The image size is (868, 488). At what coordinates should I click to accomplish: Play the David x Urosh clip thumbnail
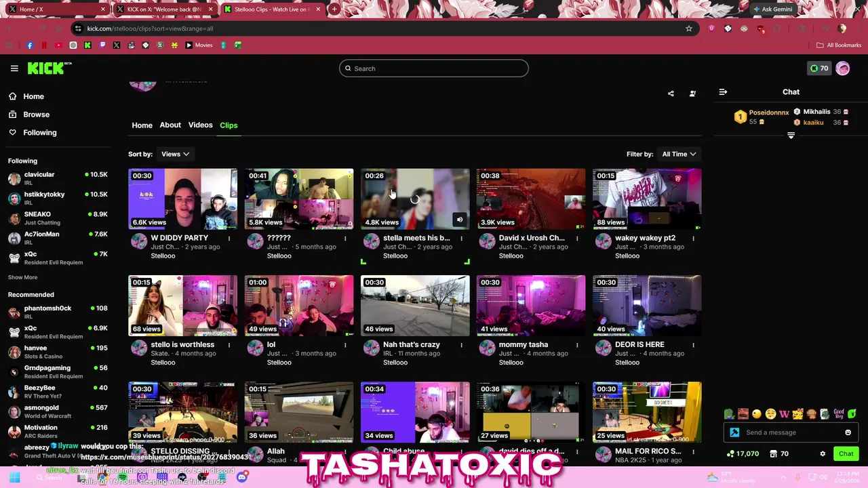[531, 199]
